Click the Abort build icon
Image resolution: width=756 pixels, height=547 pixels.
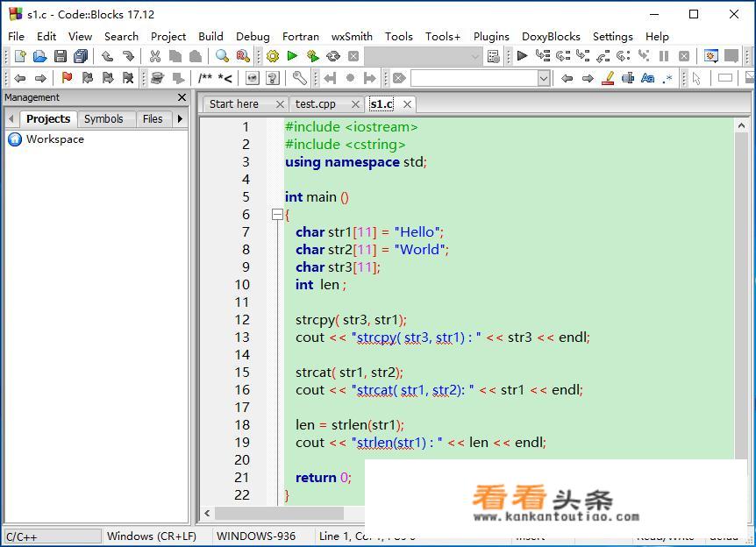tap(353, 56)
